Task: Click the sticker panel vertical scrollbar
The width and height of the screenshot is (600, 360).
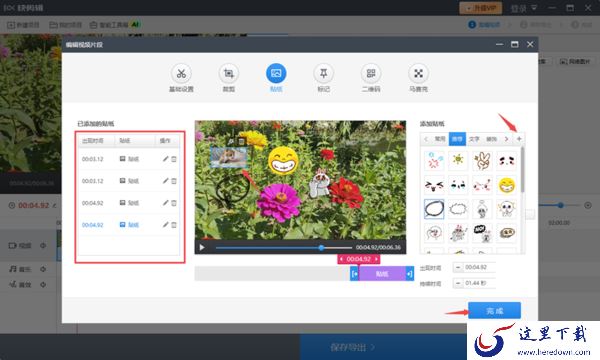Action: coord(522,170)
